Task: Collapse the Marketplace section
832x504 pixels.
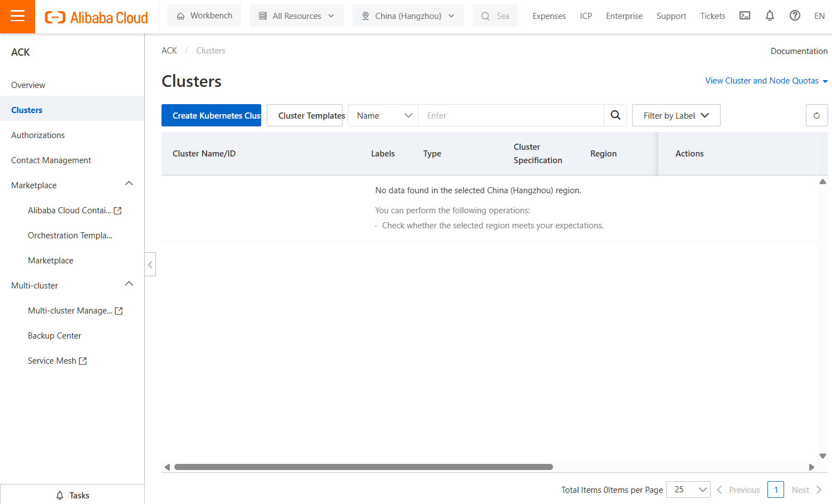Action: tap(129, 184)
